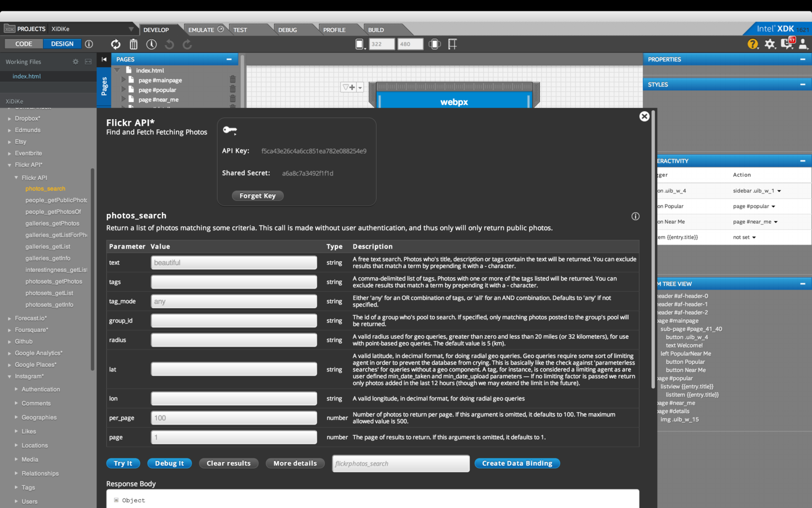
Task: Click the 'text' parameter value field
Action: pyautogui.click(x=234, y=262)
